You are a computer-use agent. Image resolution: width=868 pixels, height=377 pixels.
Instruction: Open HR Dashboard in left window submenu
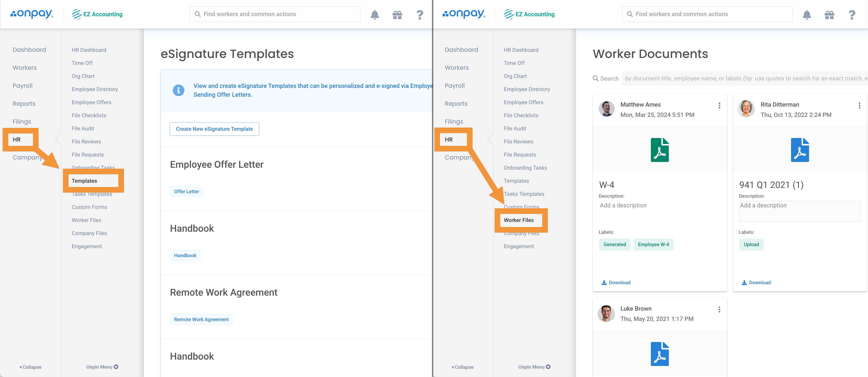pyautogui.click(x=89, y=50)
